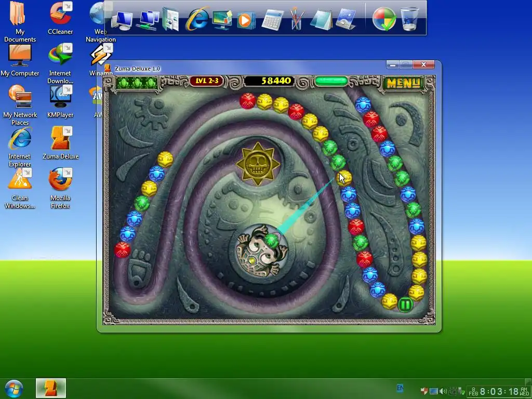Click the volume speaker tray icon
532x399 pixels.
pyautogui.click(x=443, y=391)
